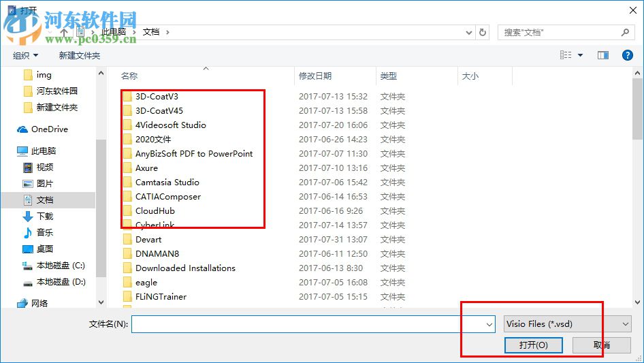
Task: Click the DNAMAN8 folder icon
Action: click(x=128, y=253)
